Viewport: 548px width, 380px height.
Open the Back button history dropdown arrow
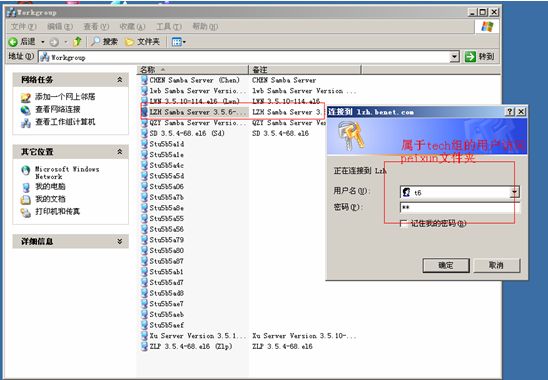[x=43, y=42]
